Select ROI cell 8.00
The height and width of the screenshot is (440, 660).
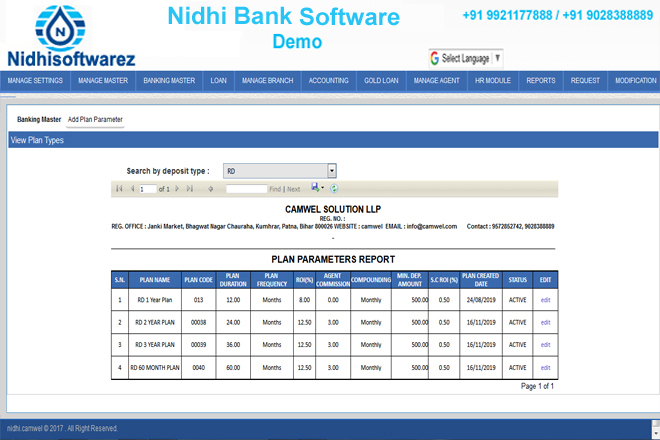coord(304,300)
